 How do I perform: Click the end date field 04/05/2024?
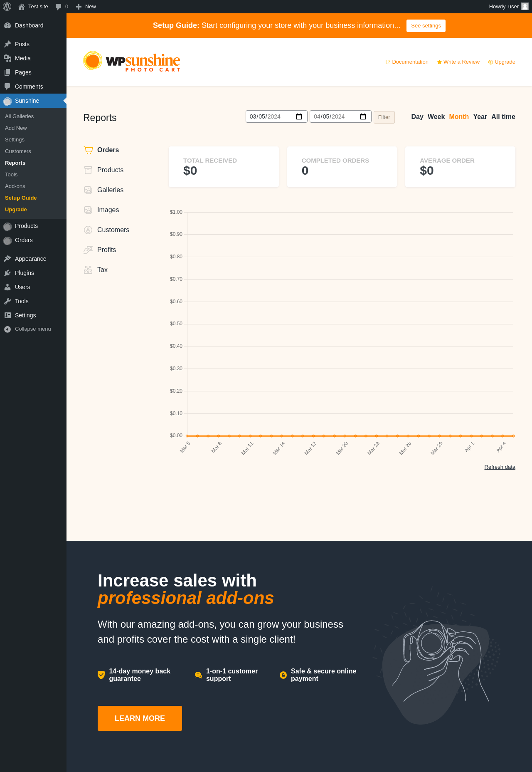click(x=340, y=116)
